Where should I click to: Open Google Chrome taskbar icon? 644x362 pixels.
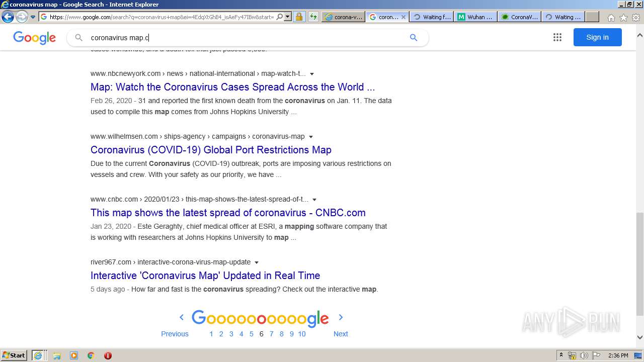pos(91,355)
